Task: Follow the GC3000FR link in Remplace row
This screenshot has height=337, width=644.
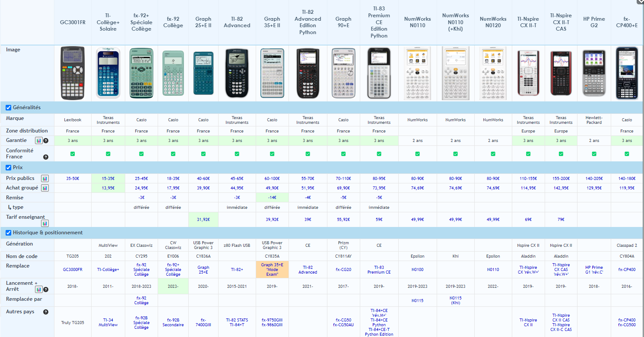Action: [73, 269]
